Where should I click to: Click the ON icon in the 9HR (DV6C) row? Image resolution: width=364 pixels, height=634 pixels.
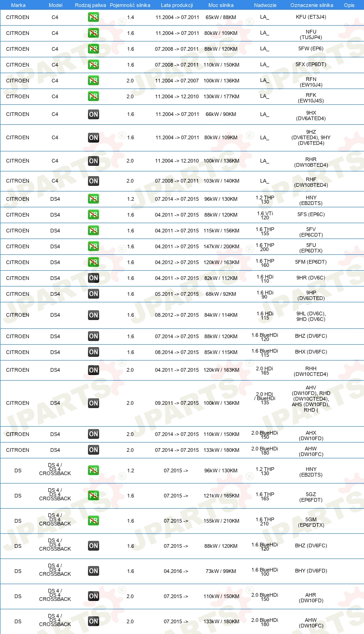click(94, 278)
